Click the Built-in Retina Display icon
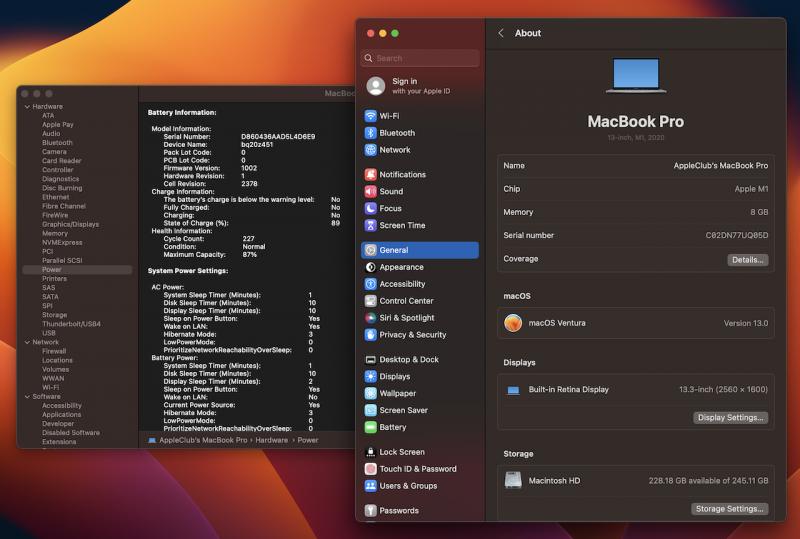 [x=513, y=390]
